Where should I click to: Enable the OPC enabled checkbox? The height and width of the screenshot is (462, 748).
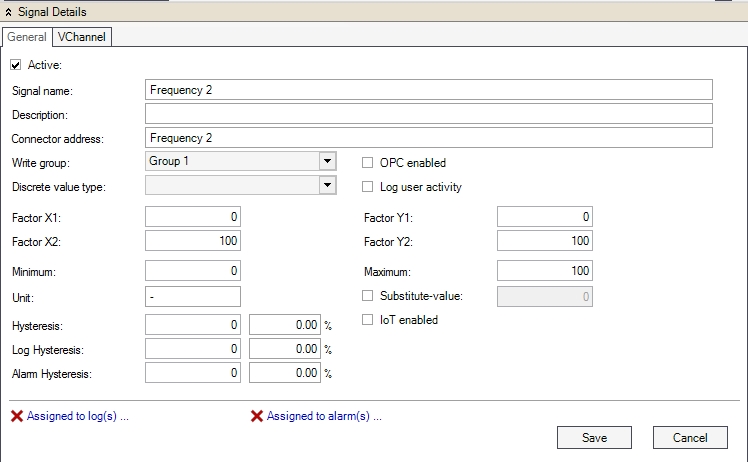tap(368, 162)
